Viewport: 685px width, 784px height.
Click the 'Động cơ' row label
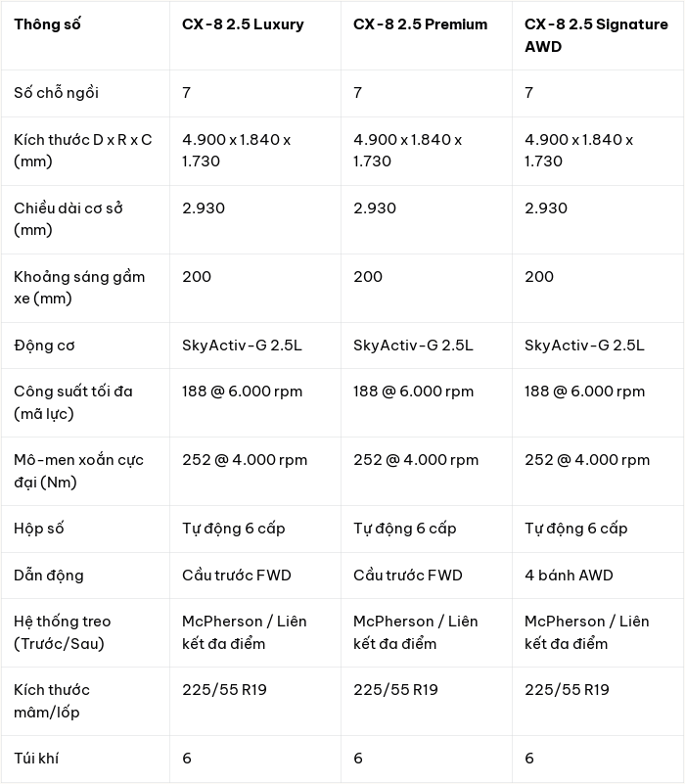pos(44,346)
